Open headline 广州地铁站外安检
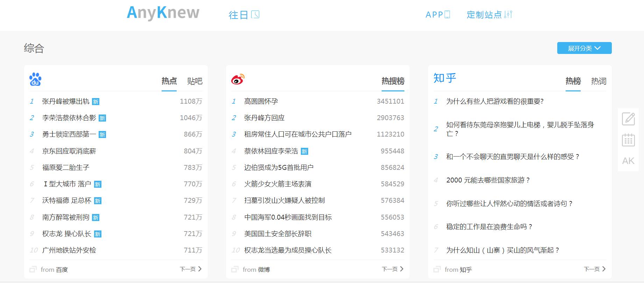644x283 pixels. (x=69, y=250)
